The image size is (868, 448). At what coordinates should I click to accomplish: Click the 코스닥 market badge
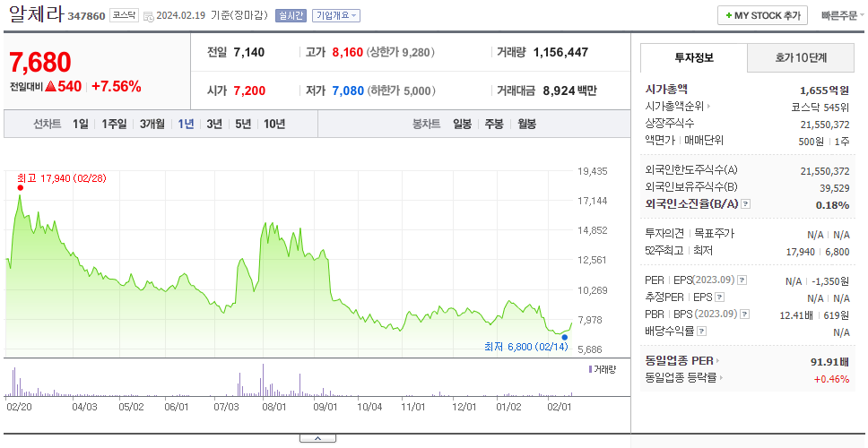pyautogui.click(x=124, y=15)
